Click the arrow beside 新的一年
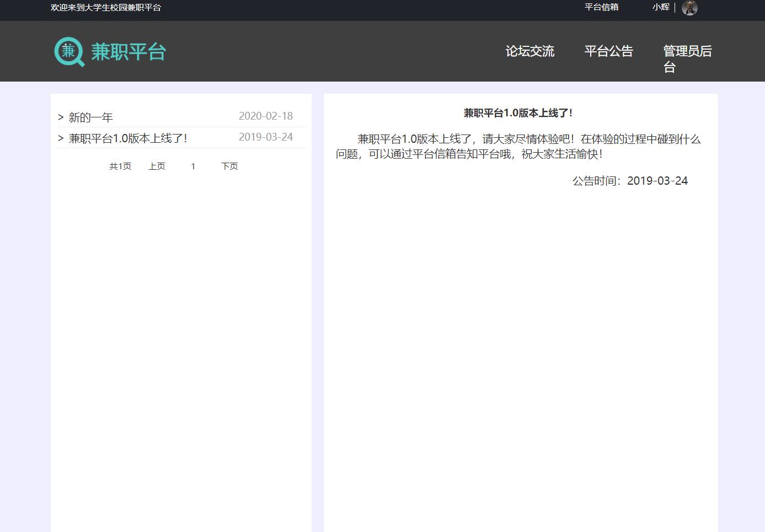Screen dimensions: 765x532 click(x=61, y=117)
